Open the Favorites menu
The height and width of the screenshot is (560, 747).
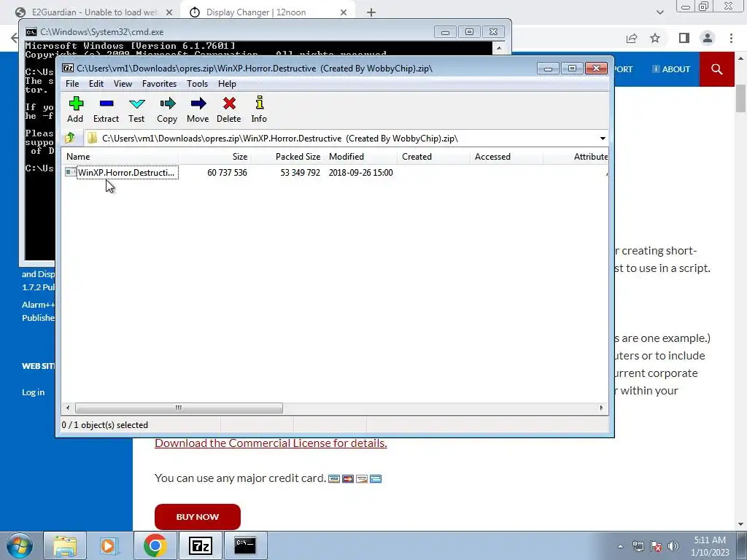(159, 84)
